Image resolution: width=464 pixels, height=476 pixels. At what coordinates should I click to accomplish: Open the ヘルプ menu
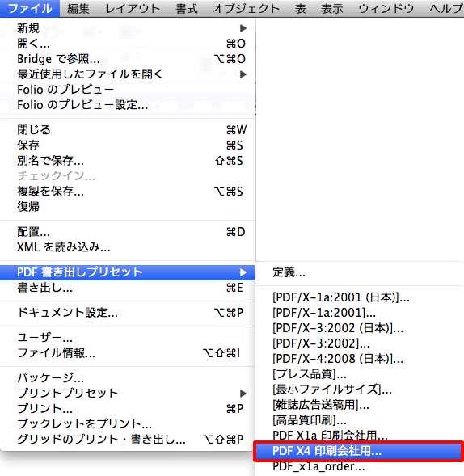[x=445, y=9]
